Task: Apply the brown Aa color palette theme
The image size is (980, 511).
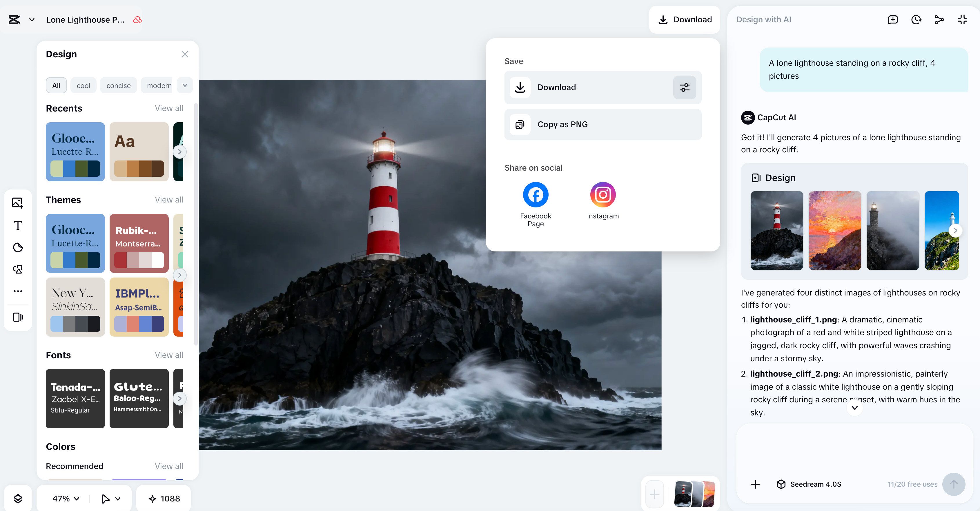Action: click(x=139, y=152)
